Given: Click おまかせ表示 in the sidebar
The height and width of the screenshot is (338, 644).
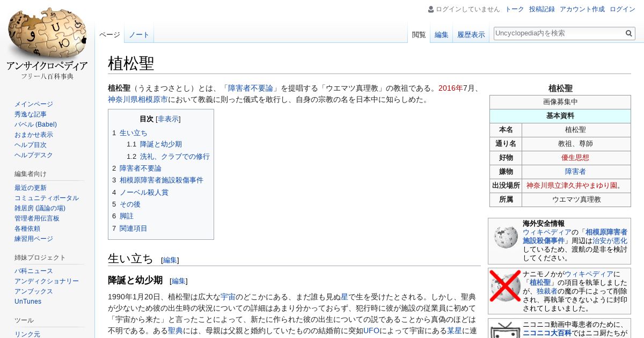Looking at the screenshot, I should point(34,135).
